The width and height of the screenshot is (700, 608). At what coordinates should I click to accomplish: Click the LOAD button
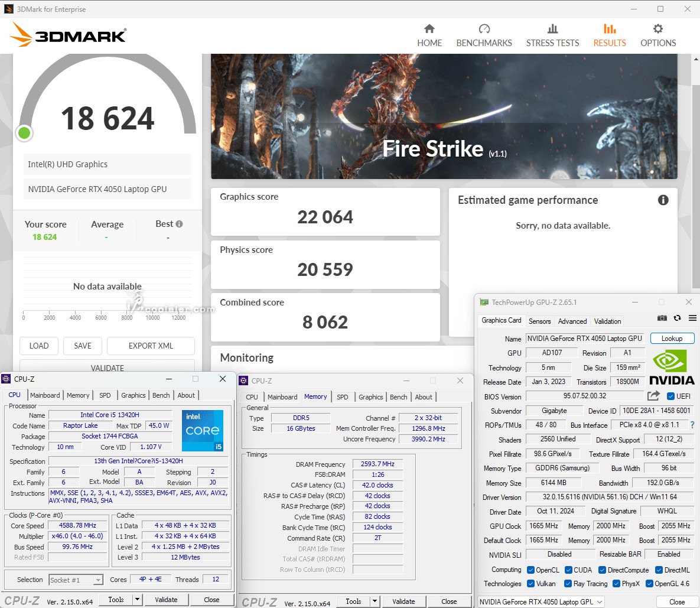click(x=39, y=346)
